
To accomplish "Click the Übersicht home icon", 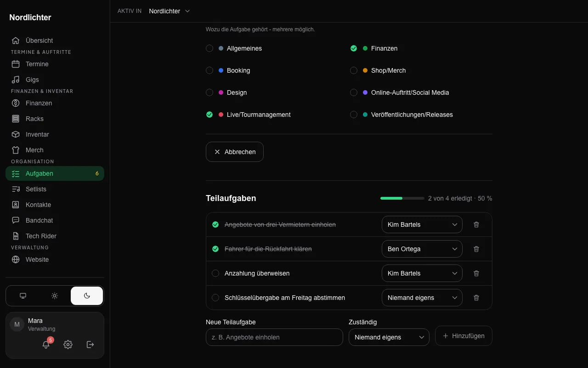I will pyautogui.click(x=16, y=40).
